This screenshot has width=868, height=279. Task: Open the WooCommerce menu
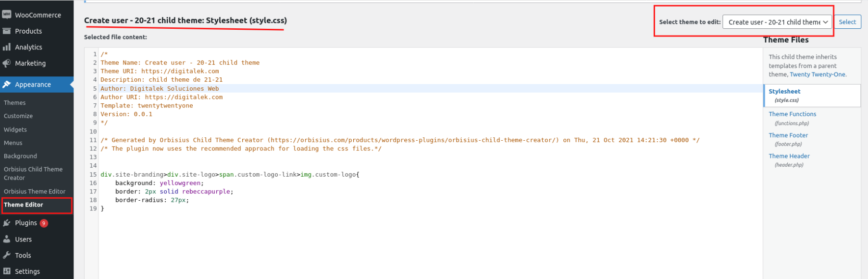pyautogui.click(x=38, y=15)
